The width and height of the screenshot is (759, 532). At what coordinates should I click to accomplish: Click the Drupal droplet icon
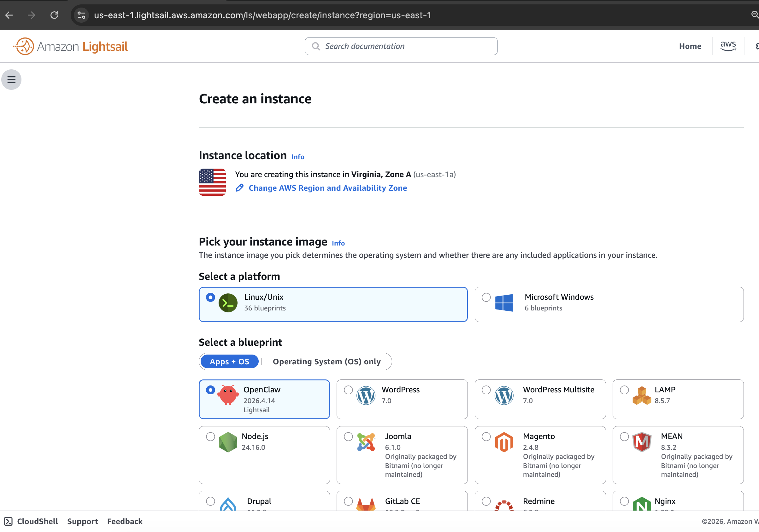tap(228, 504)
